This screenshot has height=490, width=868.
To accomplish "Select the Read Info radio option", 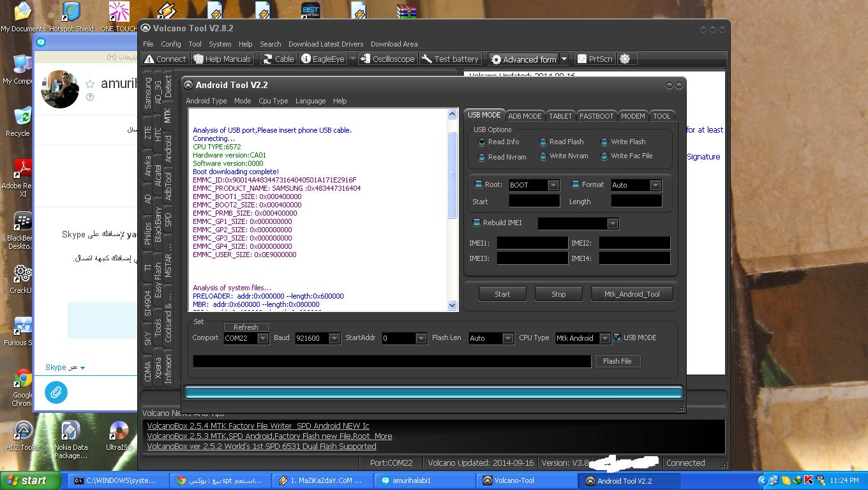I will click(498, 142).
